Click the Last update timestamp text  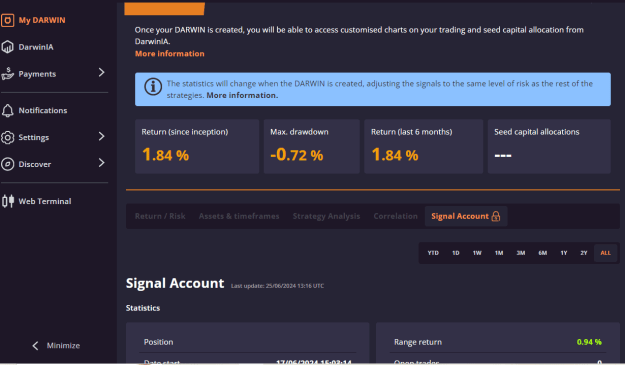pos(277,286)
